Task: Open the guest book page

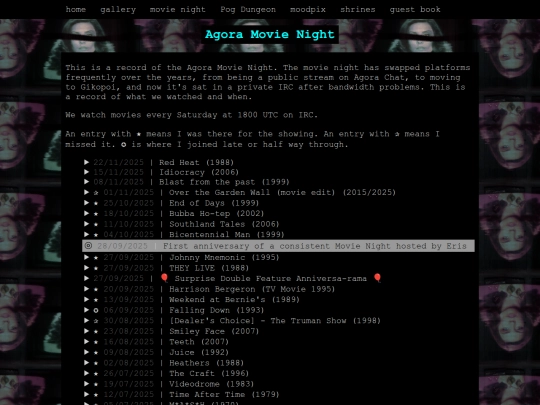Action: click(415, 9)
